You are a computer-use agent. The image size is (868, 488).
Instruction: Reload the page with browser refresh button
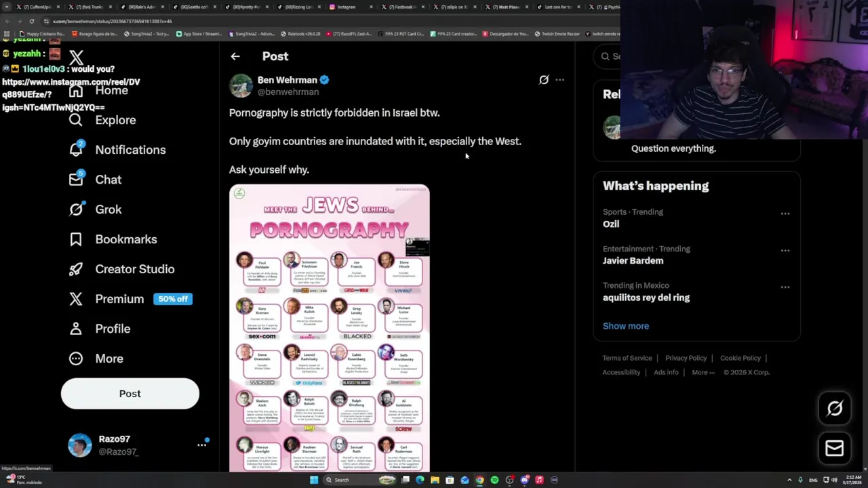[31, 21]
